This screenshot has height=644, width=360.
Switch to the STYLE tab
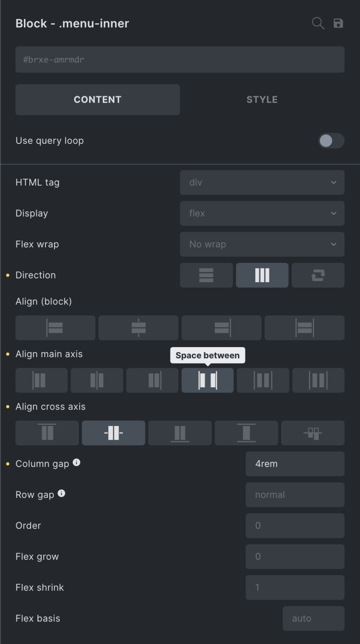(262, 99)
